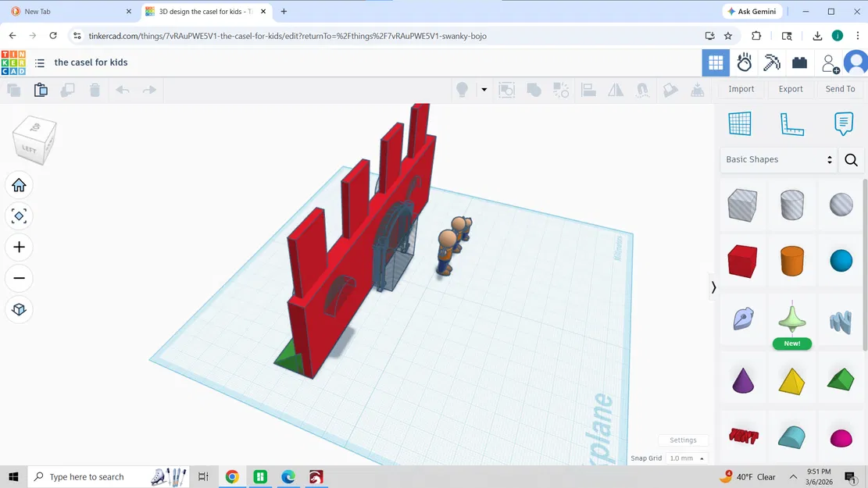Click the Export button
Viewport: 868px width, 488px height.
click(x=790, y=89)
